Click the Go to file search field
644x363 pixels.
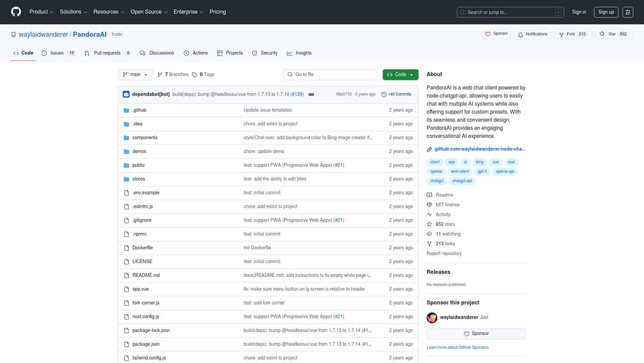click(330, 75)
